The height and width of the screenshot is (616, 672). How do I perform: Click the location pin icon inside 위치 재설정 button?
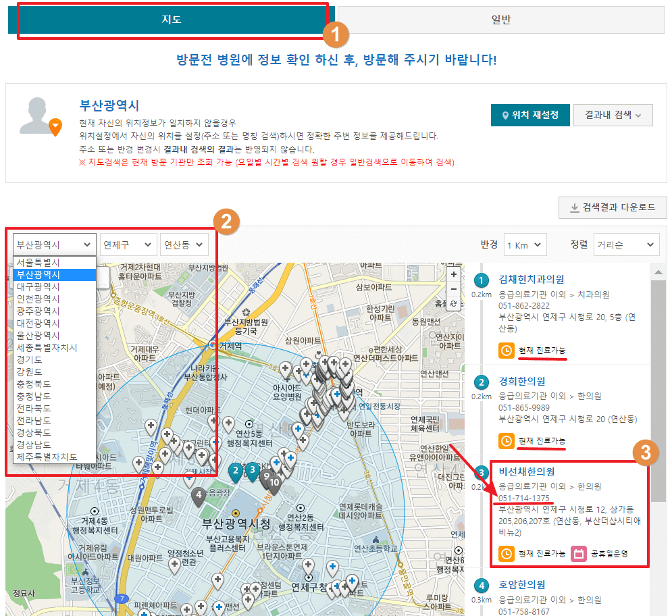click(x=505, y=115)
